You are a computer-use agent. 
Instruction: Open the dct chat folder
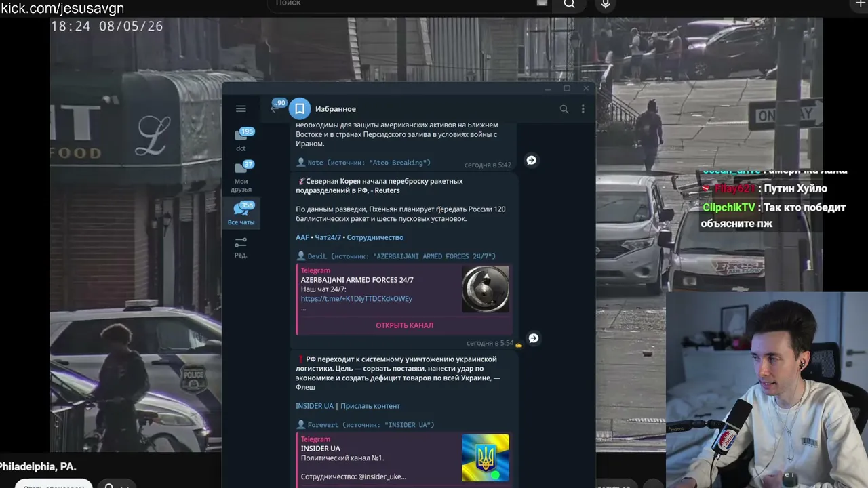click(242, 140)
